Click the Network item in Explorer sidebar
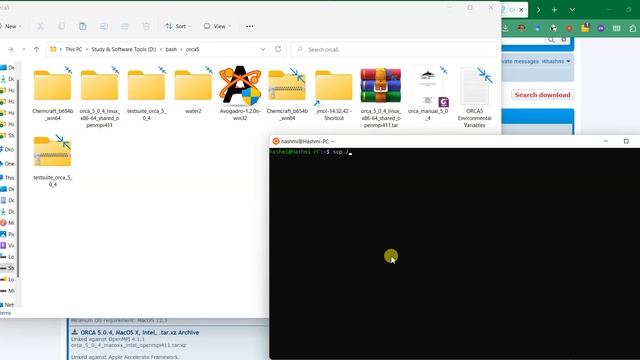This screenshot has height=360, width=640. click(x=7, y=304)
